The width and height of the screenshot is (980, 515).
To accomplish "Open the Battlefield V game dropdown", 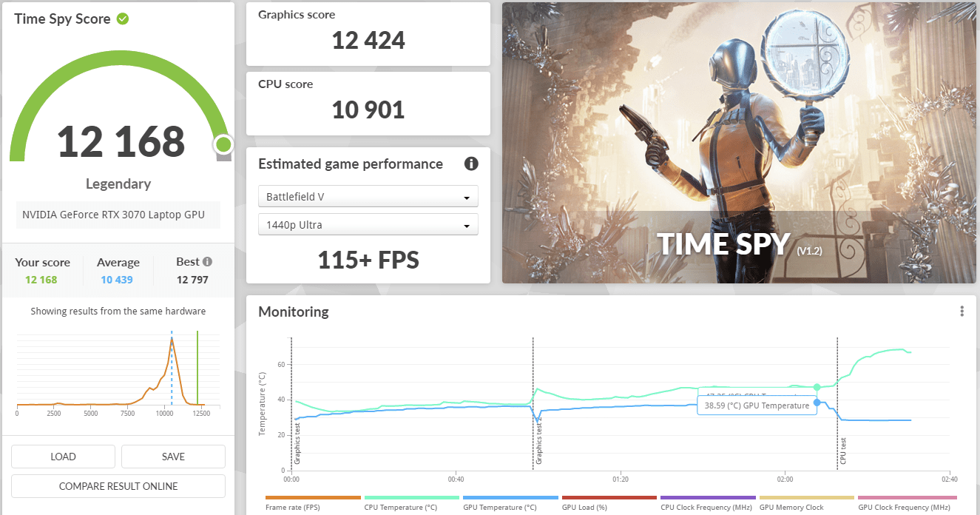I will pos(368,197).
